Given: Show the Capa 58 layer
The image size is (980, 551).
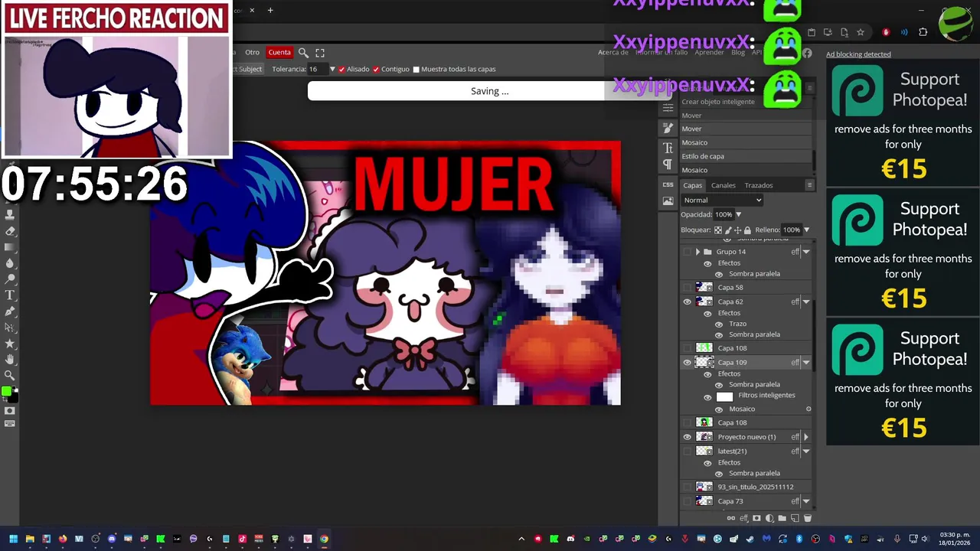Looking at the screenshot, I should coord(687,288).
